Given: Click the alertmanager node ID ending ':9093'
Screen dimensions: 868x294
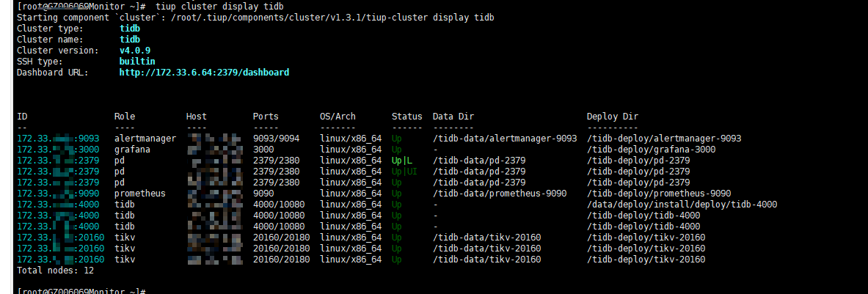Looking at the screenshot, I should coord(58,139).
